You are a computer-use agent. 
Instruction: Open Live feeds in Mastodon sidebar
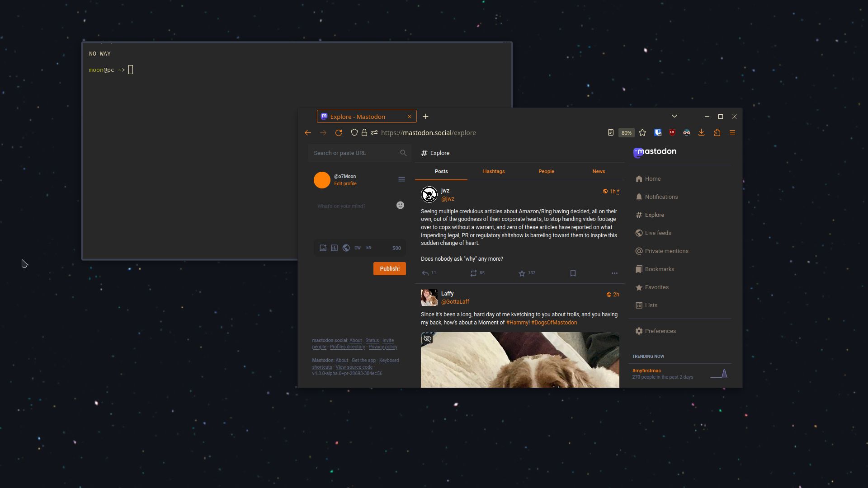point(658,233)
